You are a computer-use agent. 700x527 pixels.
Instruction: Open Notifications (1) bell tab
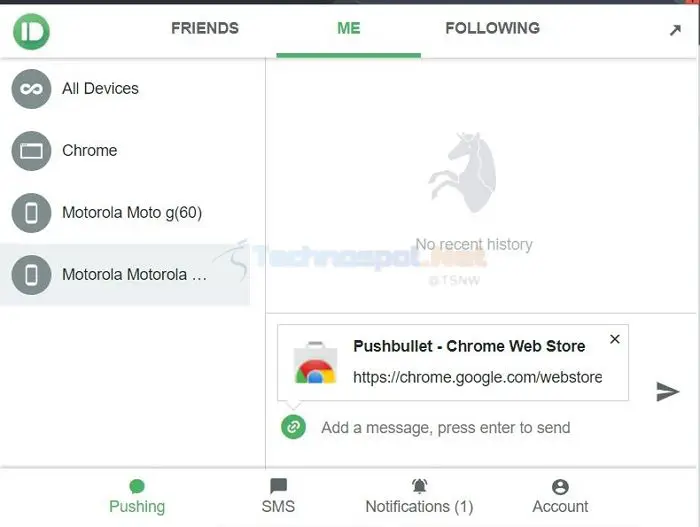click(x=419, y=496)
